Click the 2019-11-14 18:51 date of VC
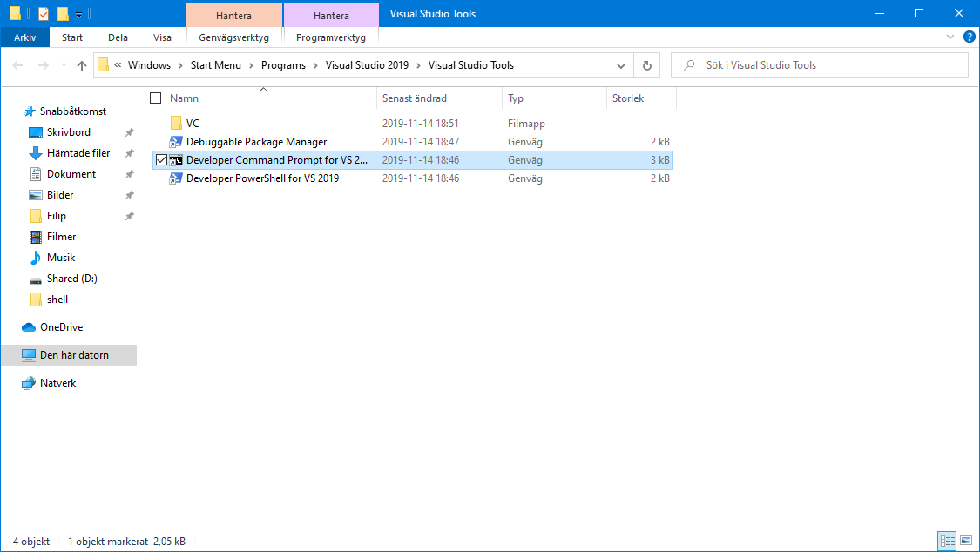 pos(421,124)
